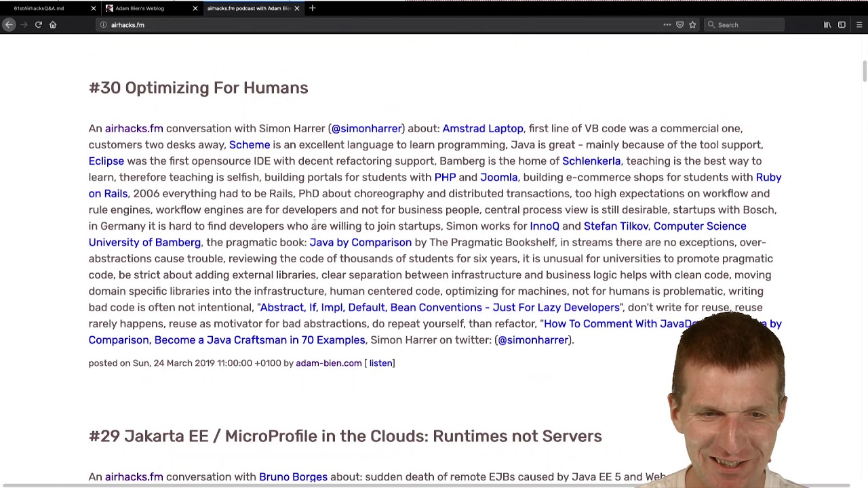The width and height of the screenshot is (868, 488).
Task: Follow the Scheme link
Action: [250, 144]
